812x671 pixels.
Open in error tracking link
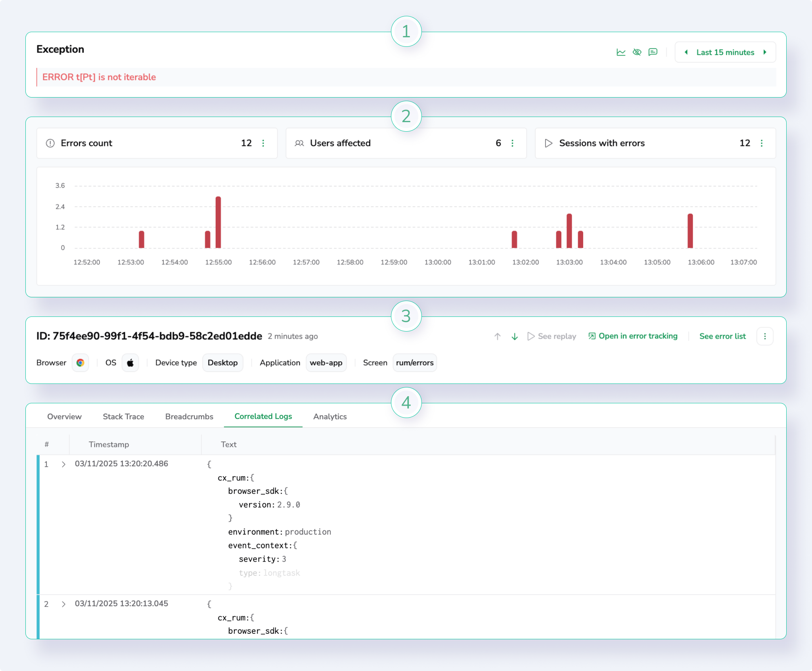pos(633,336)
